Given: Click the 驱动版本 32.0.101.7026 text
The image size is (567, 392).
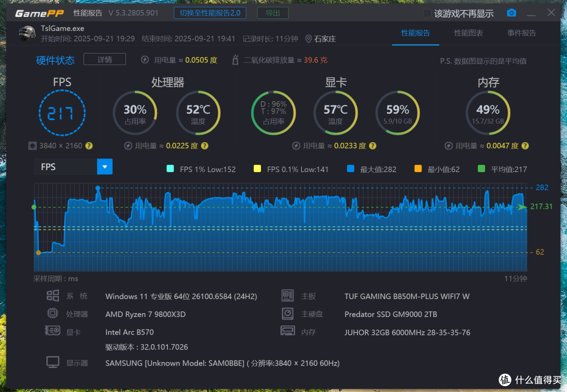Looking at the screenshot, I should click(x=146, y=347).
